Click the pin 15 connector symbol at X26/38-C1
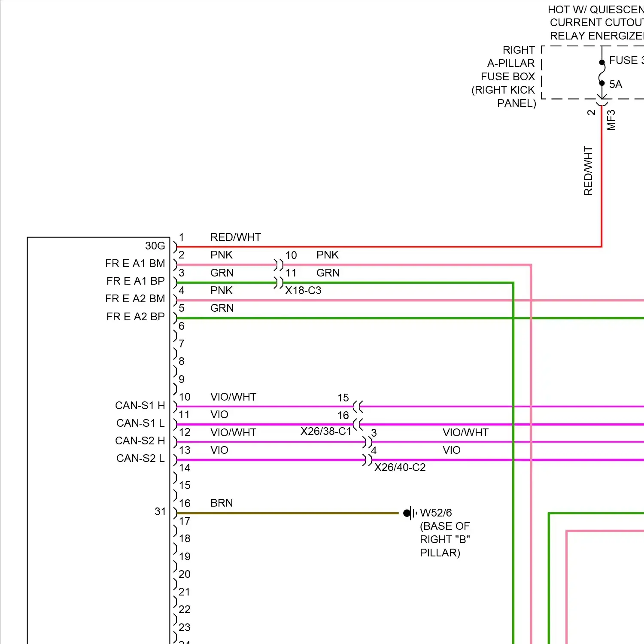 pos(358,406)
